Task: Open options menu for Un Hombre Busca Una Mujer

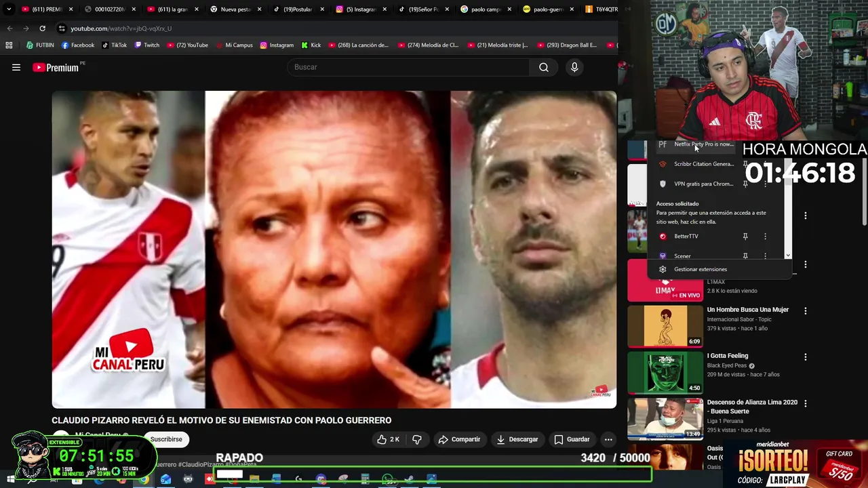Action: coord(806,311)
